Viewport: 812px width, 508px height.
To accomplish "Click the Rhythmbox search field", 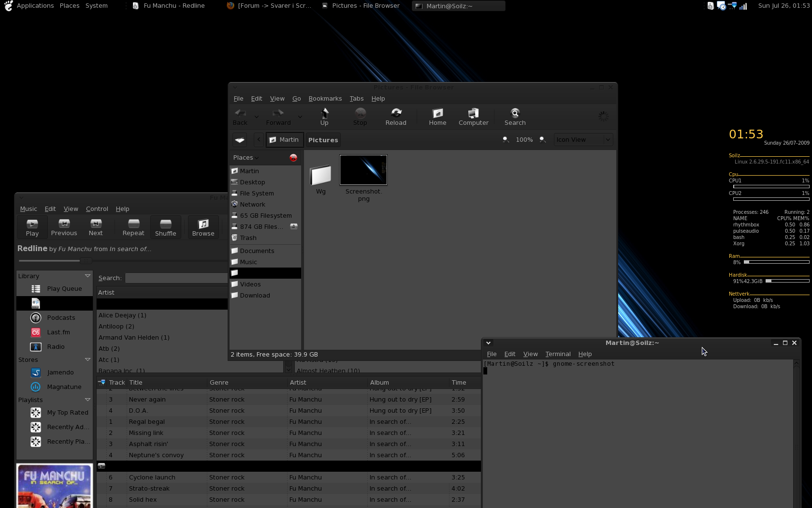I will (176, 278).
